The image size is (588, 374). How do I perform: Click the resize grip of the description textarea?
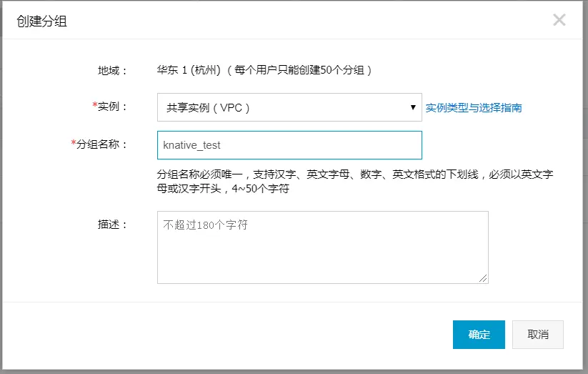pyautogui.click(x=483, y=278)
